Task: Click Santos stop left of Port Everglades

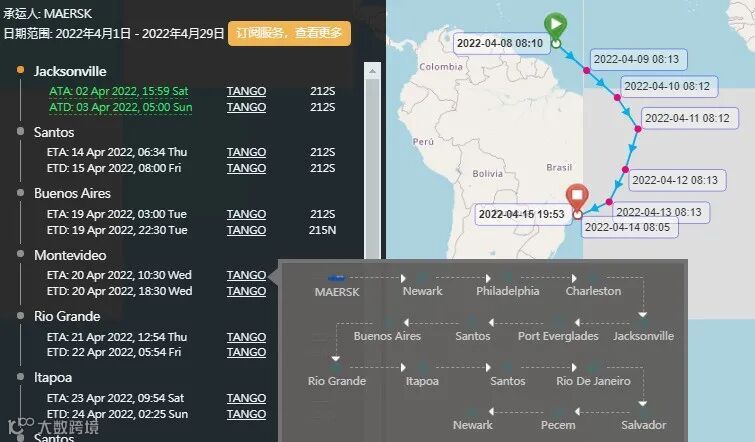Action: (472, 336)
